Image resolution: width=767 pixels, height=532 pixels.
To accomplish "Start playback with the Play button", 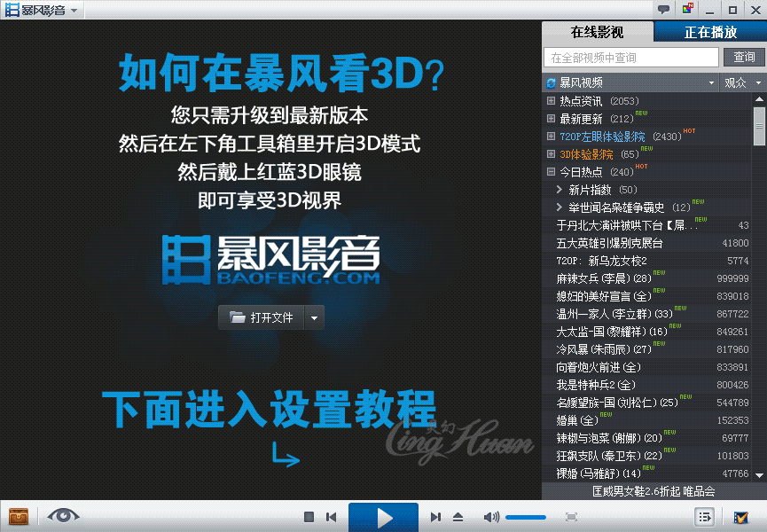I will [x=383, y=517].
